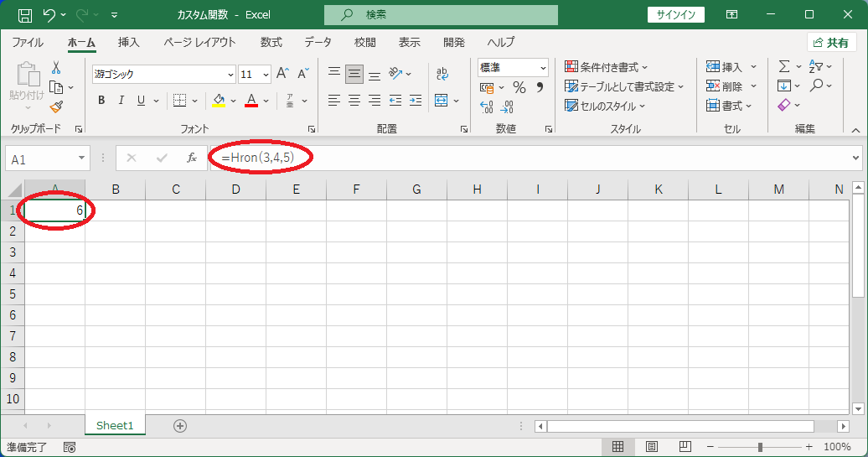Screen dimensions: 868x457
Task: Apply borders with the border icon
Action: (179, 101)
